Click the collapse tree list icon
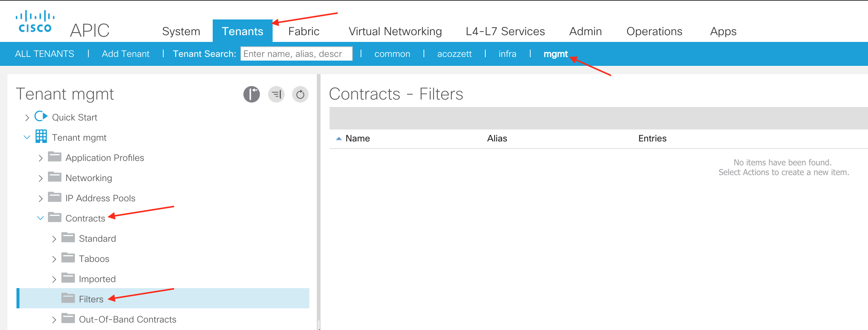868x330 pixels. click(x=276, y=94)
